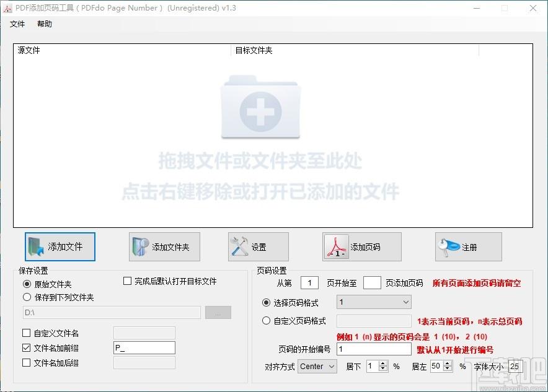Click the browse (...) button beside D:\ path

pos(218,312)
